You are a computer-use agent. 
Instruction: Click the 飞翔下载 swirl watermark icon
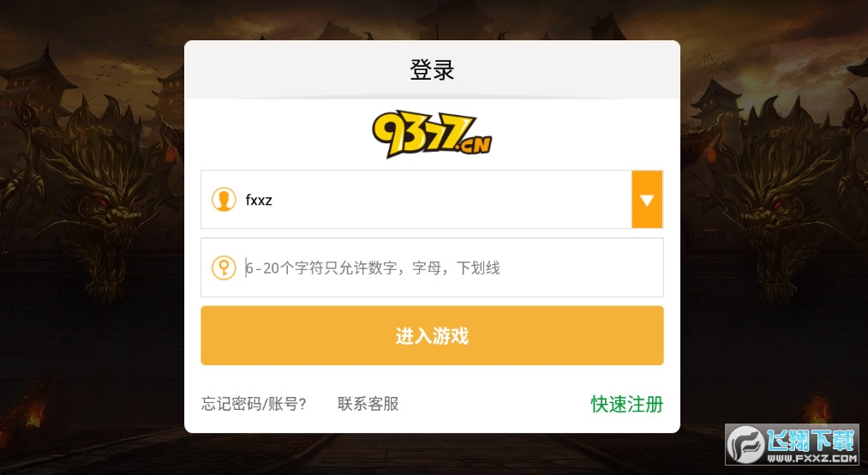click(x=745, y=444)
